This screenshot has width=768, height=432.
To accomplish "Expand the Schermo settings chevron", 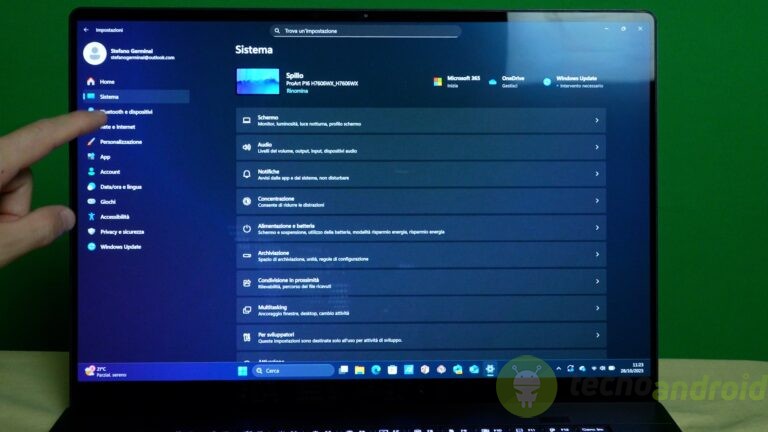I will 597,120.
